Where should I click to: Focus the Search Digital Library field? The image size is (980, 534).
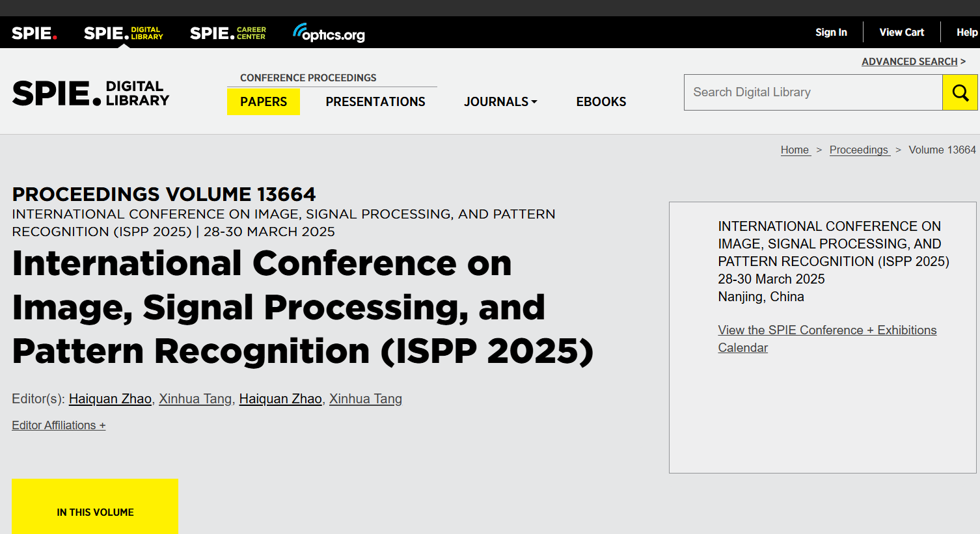(x=813, y=92)
